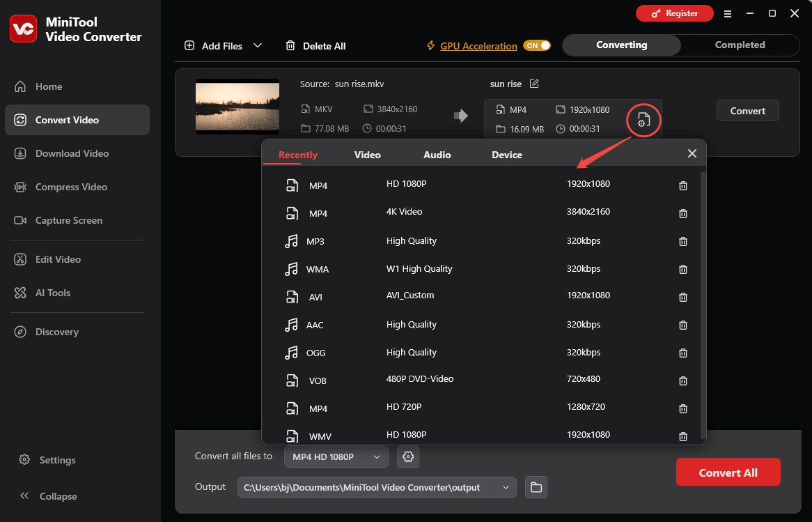Delete the MP4 HD 1080P preset

(x=683, y=185)
